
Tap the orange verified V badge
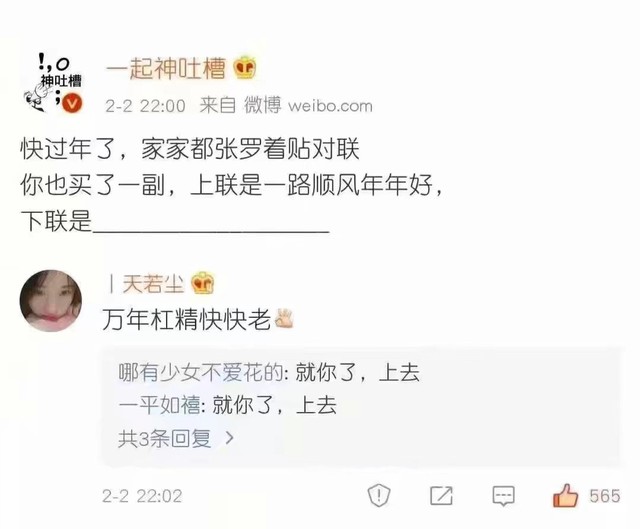73,103
